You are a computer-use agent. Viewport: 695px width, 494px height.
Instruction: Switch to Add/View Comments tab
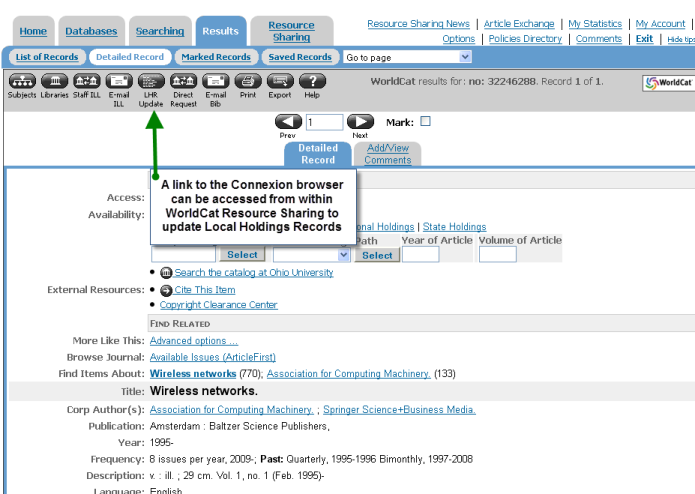coord(388,154)
